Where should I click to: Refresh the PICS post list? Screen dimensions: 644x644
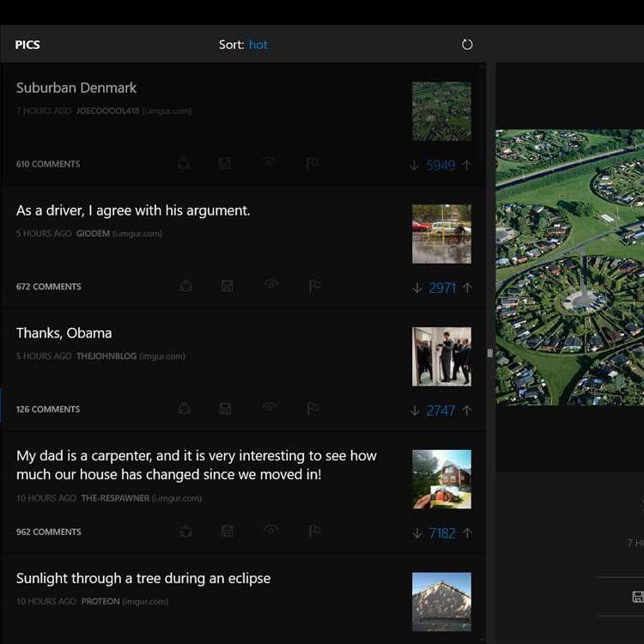[467, 45]
